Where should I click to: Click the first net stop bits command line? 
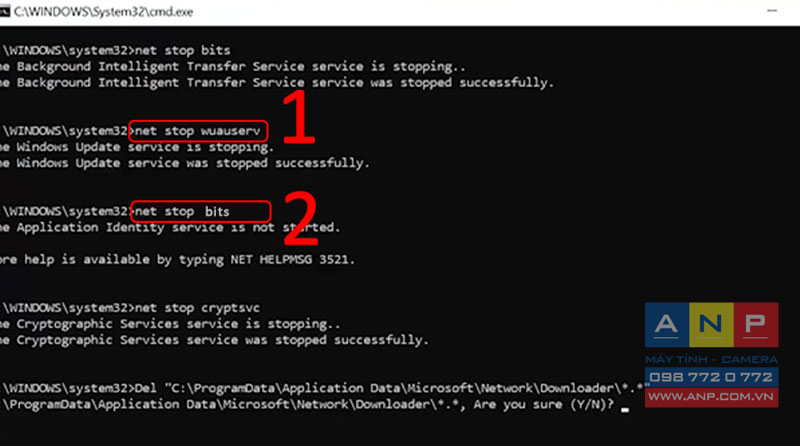(x=116, y=50)
